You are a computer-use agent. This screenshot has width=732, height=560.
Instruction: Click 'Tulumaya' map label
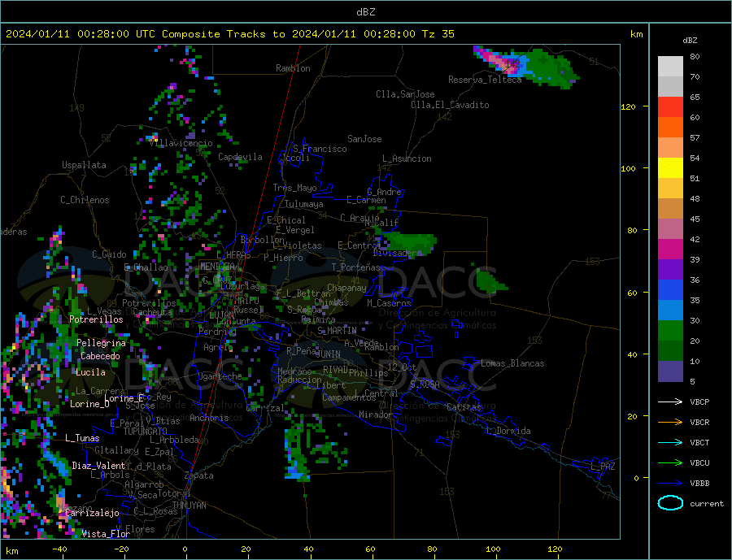(303, 204)
